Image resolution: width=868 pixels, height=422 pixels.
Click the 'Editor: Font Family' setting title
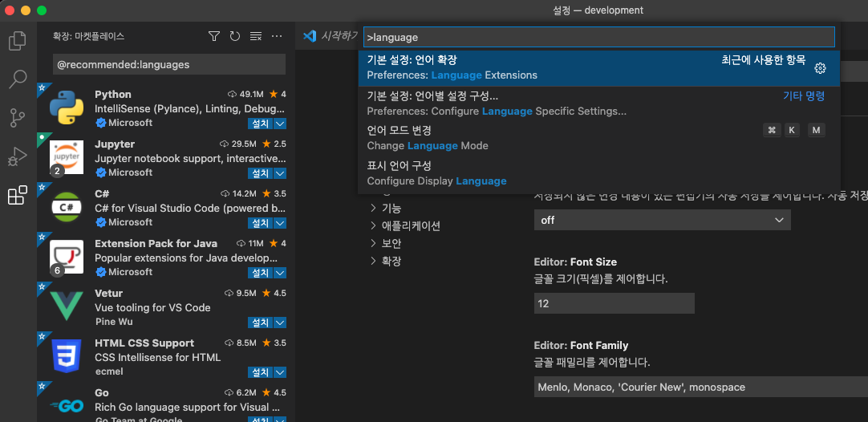tap(581, 345)
